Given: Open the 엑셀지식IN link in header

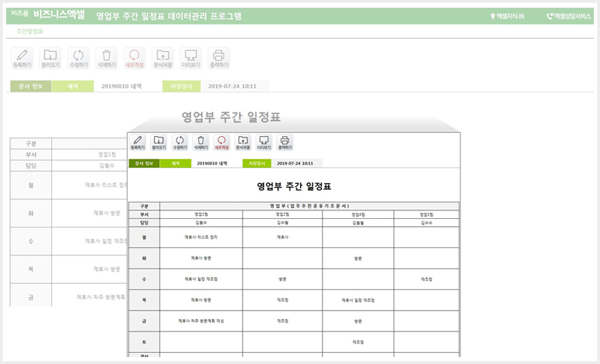Looking at the screenshot, I should (x=507, y=16).
